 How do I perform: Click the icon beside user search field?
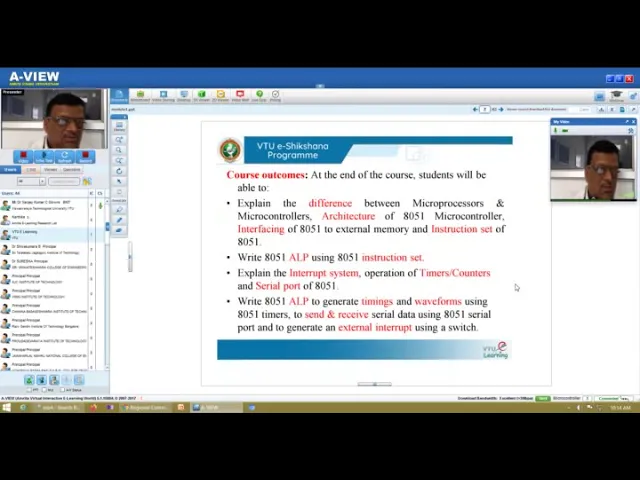(x=87, y=181)
